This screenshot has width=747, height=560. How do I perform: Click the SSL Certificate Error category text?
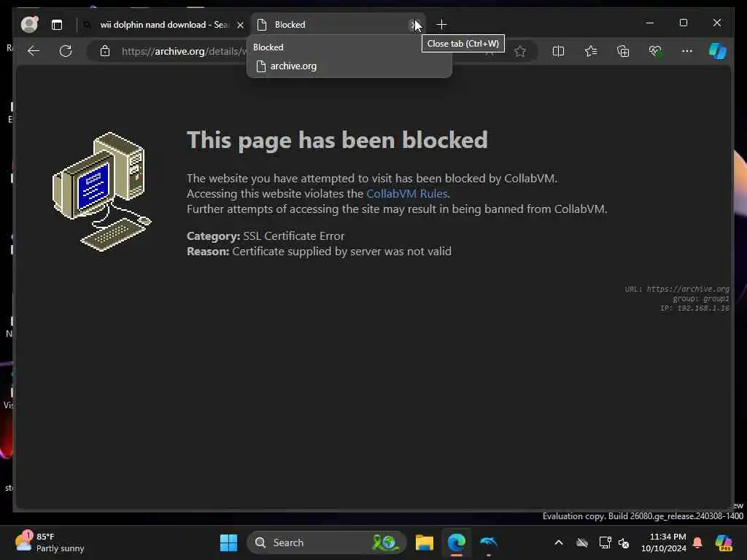coord(294,236)
